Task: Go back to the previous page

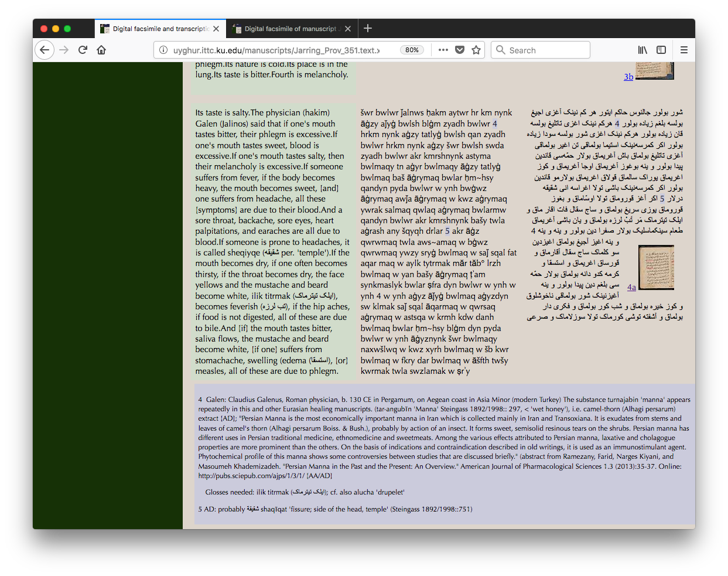Action: point(45,50)
